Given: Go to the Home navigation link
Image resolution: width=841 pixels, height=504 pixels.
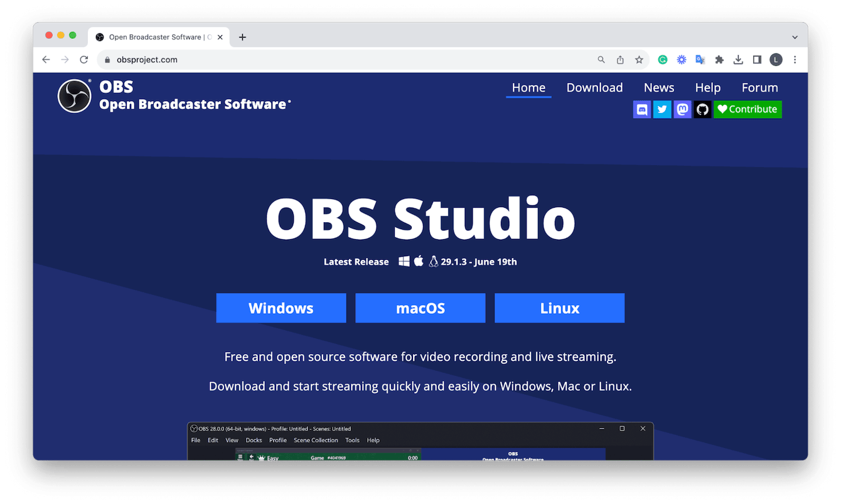Looking at the screenshot, I should coord(528,88).
